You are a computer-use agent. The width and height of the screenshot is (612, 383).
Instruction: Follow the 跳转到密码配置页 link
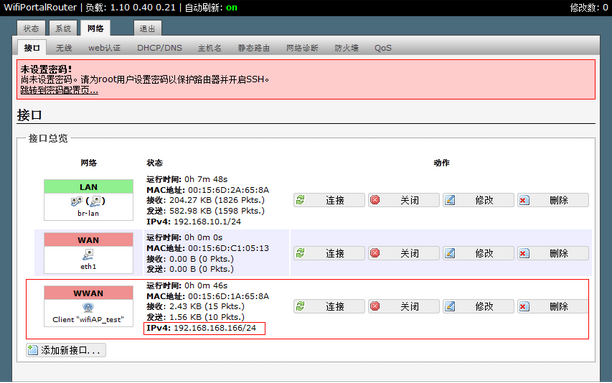[59, 91]
